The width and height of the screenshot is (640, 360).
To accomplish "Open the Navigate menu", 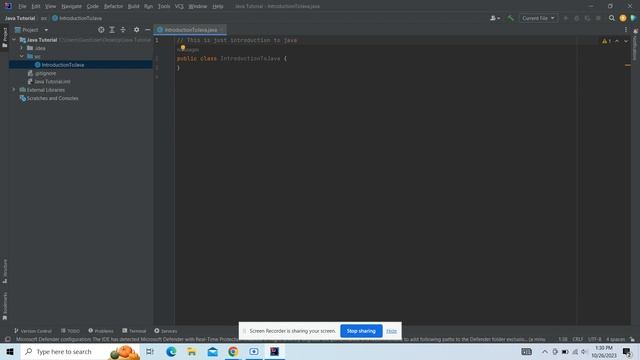I will (71, 6).
